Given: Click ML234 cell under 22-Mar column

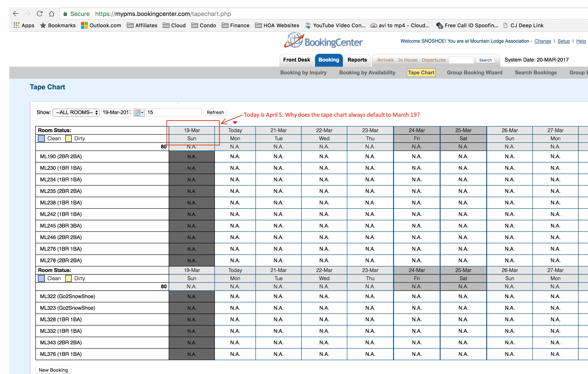Looking at the screenshot, I should (324, 179).
